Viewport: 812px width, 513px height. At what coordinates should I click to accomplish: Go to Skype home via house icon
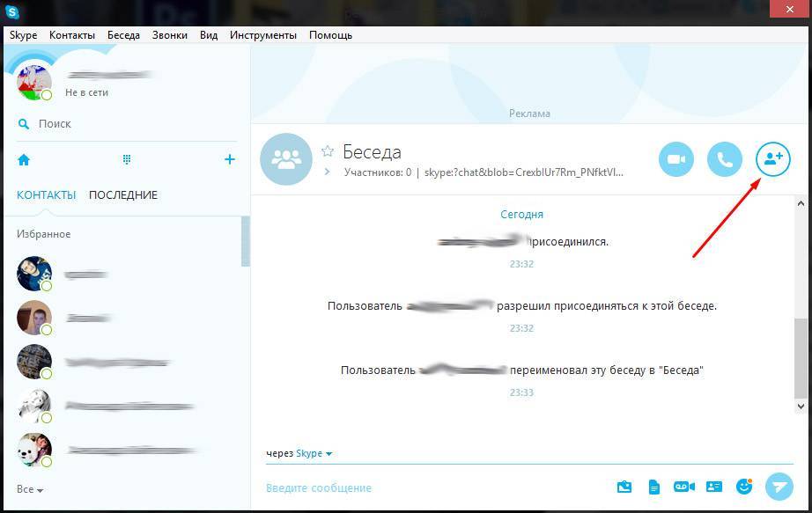coord(24,159)
